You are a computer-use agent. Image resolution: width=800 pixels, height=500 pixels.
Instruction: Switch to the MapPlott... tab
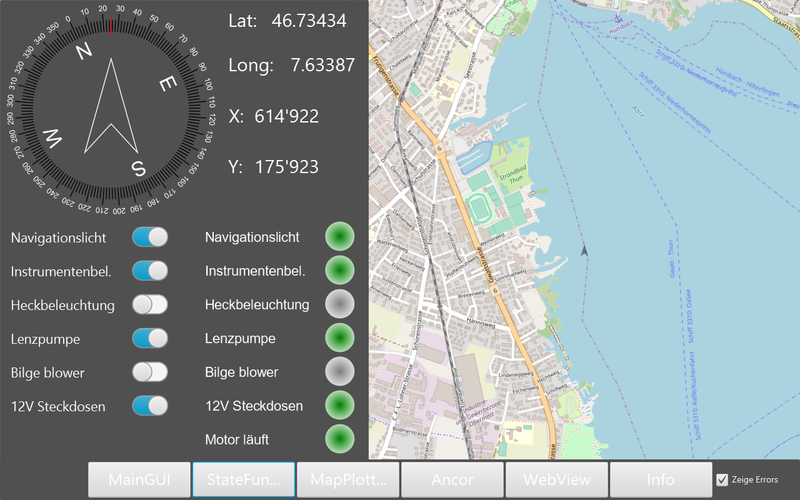348,480
